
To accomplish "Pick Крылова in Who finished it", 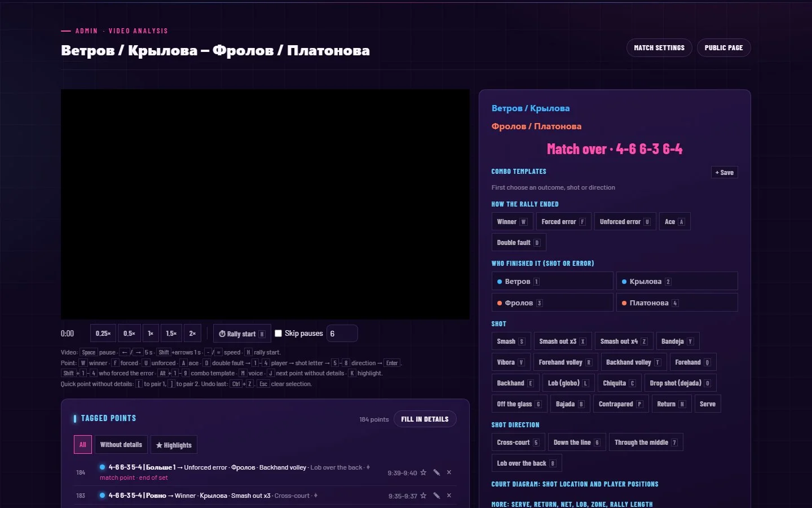I will (677, 281).
